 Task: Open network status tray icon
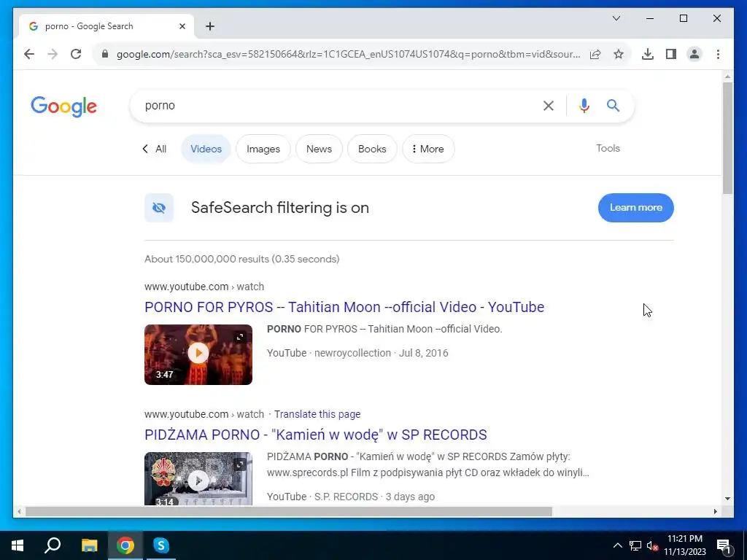click(x=635, y=545)
